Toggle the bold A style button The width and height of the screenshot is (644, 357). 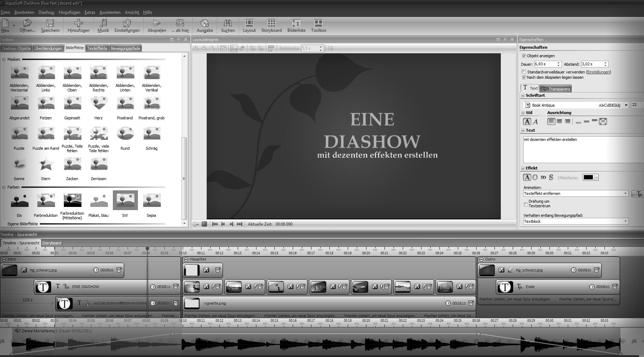527,122
